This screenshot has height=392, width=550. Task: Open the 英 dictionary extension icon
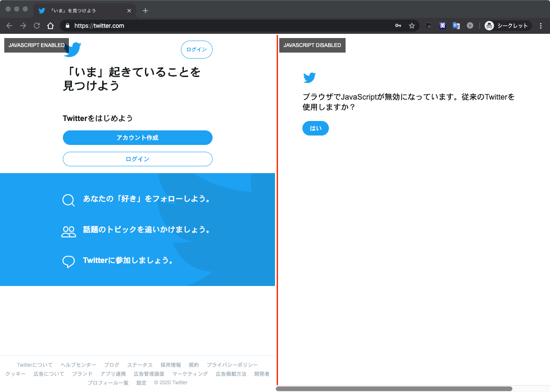click(443, 26)
